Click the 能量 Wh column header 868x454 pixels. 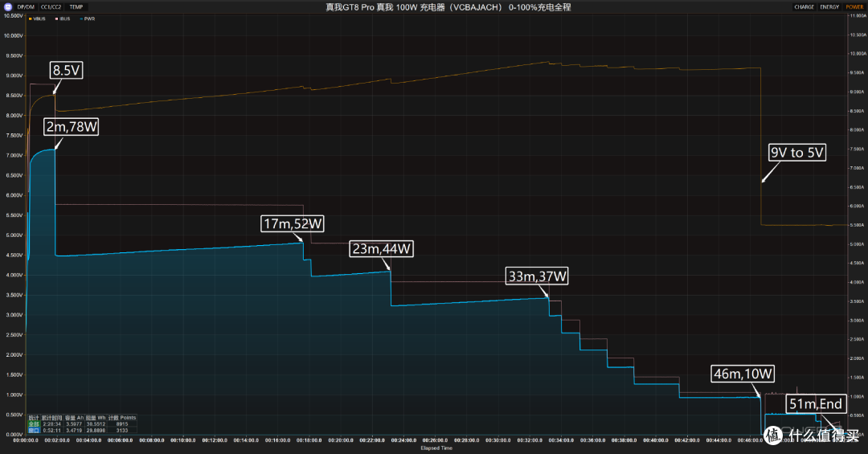(x=96, y=418)
